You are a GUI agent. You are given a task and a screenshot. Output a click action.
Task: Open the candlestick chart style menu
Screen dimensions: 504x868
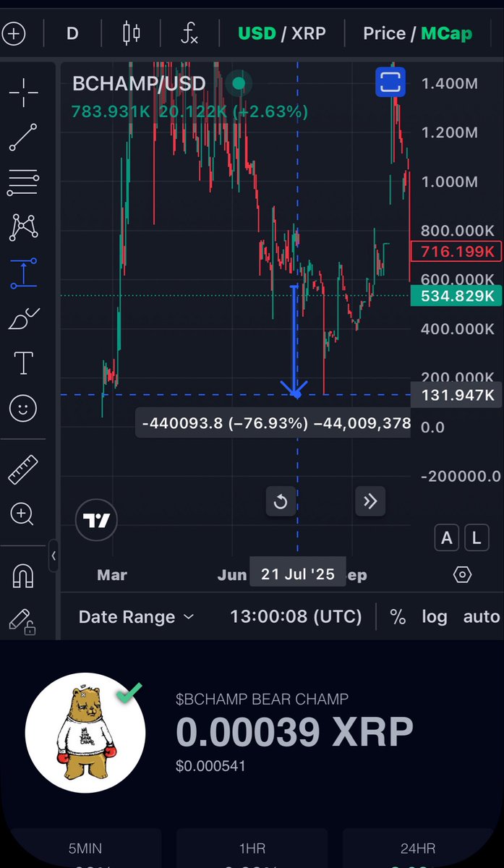[132, 33]
